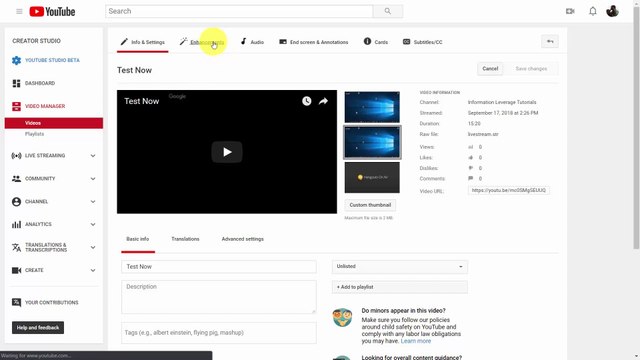640x360 pixels.
Task: Click the Help and feedback button
Action: pos(38,328)
